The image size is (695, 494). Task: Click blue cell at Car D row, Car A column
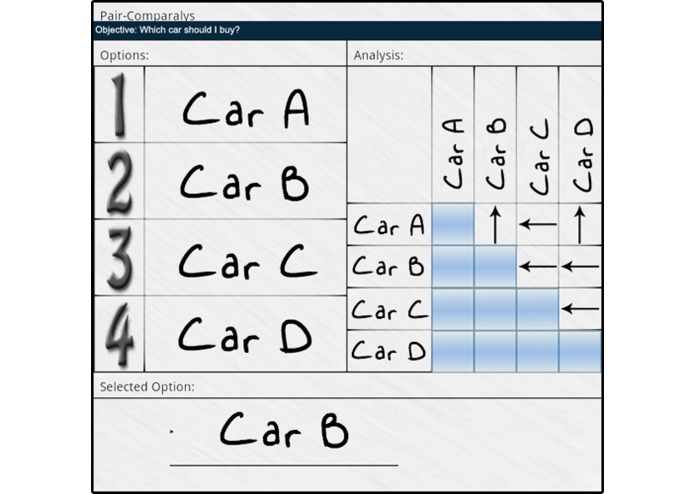(453, 351)
